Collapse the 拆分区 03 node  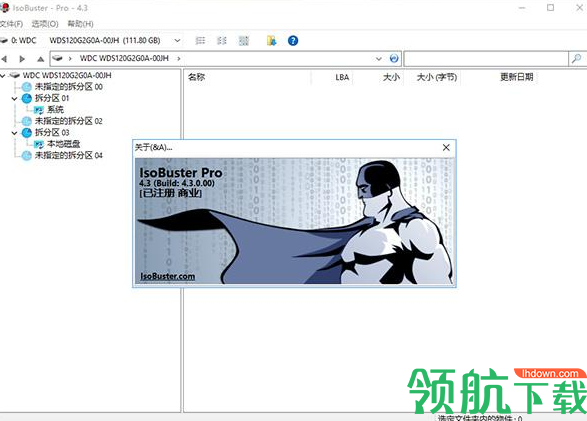tap(14, 133)
